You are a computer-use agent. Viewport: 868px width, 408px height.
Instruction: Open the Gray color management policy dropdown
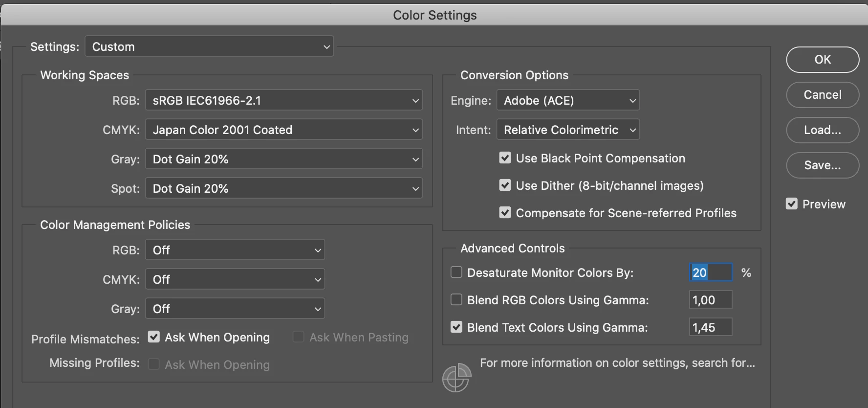tap(235, 309)
